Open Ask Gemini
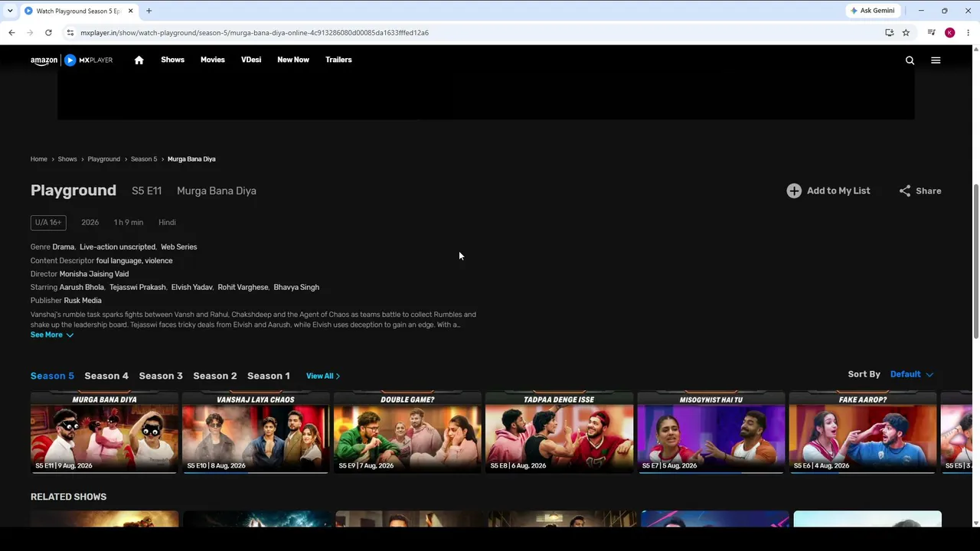 (872, 11)
